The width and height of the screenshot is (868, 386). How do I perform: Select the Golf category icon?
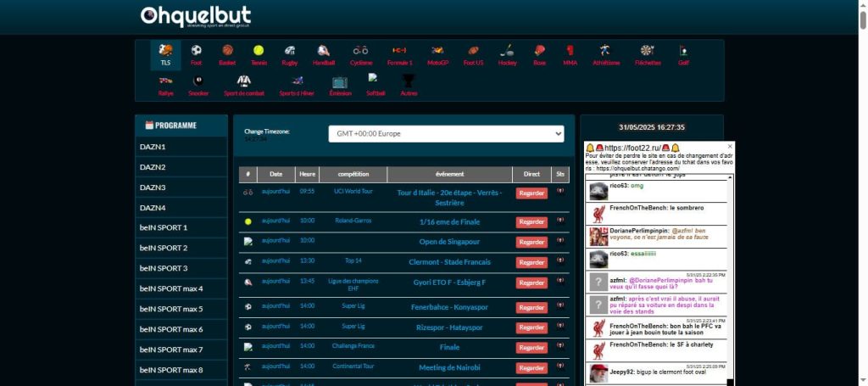click(x=684, y=50)
